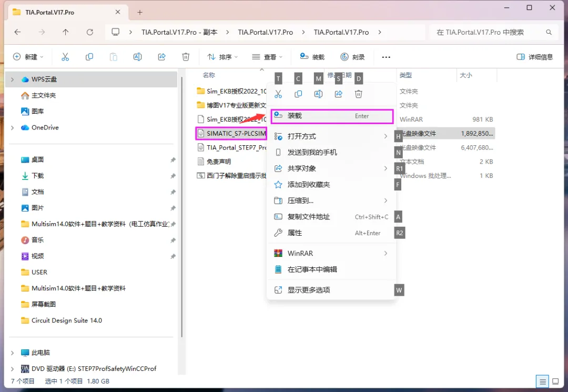This screenshot has height=392, width=568.
Task: Open the 共享对象 submenu
Action: pyautogui.click(x=332, y=168)
